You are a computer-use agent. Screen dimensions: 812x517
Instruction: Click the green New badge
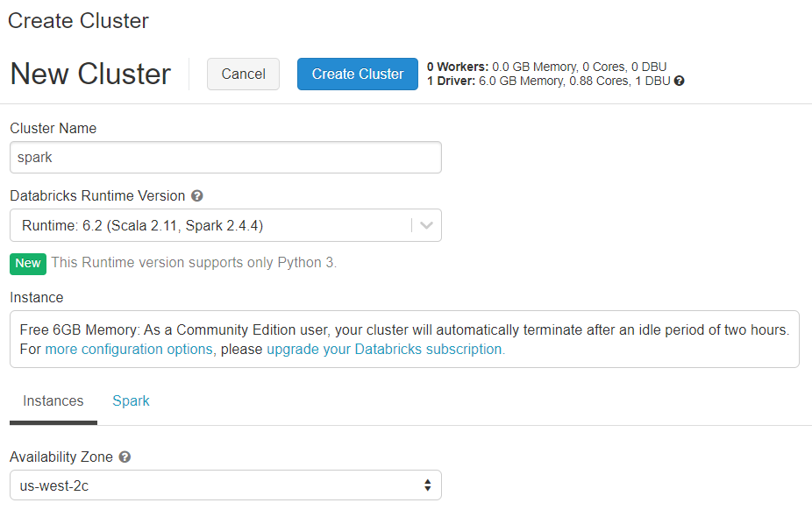pyautogui.click(x=28, y=264)
